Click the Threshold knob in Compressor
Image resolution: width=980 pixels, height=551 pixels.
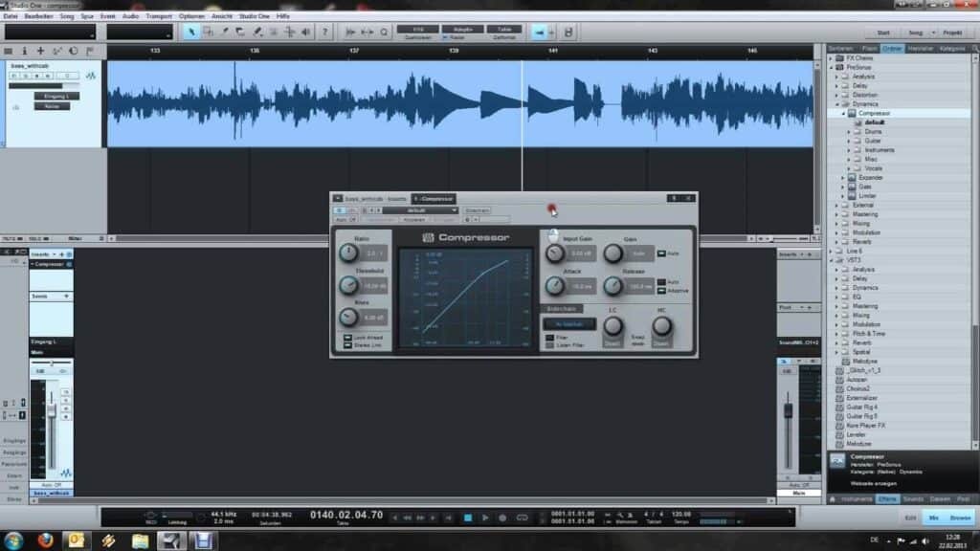click(348, 285)
